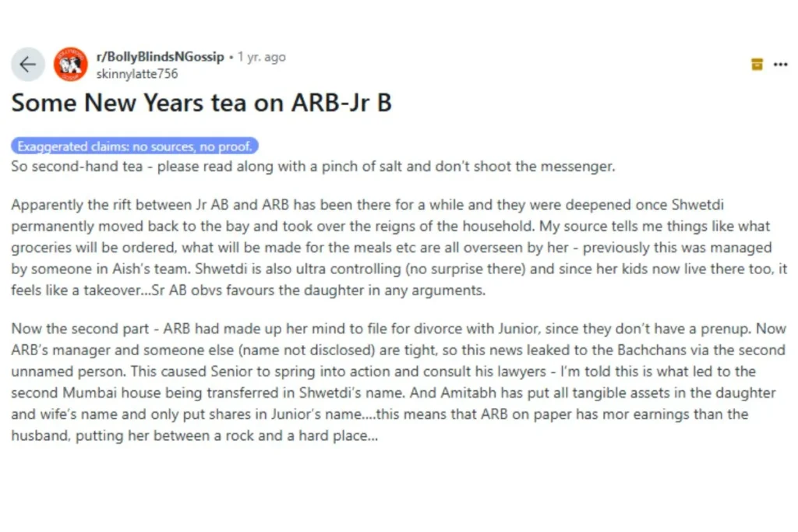Go back using the left arrow button
Screen dimensions: 798x532
pos(27,64)
